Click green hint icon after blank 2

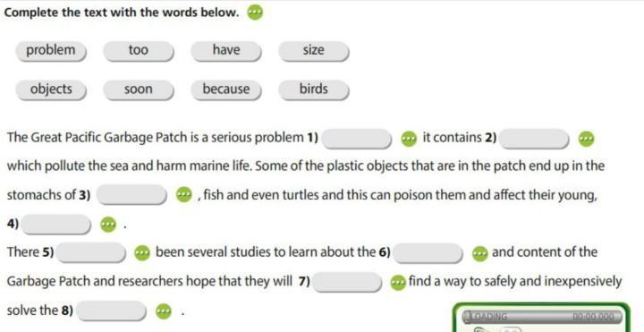(x=586, y=139)
